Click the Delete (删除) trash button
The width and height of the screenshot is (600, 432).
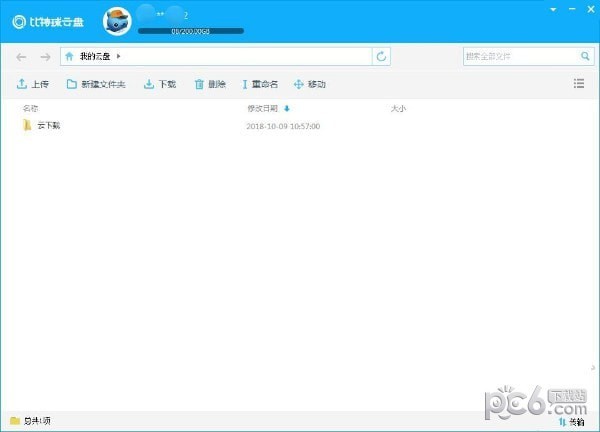point(210,85)
